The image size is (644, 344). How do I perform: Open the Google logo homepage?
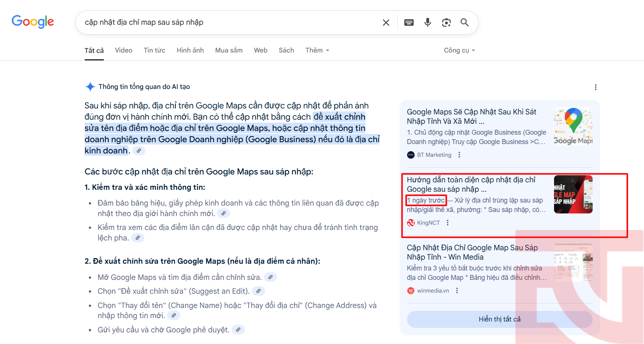tap(33, 22)
